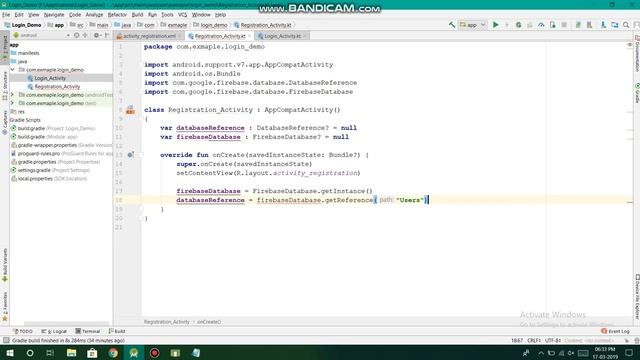Collapse the com.exmaple.login_demo package
The height and width of the screenshot is (360, 640).
coord(13,70)
